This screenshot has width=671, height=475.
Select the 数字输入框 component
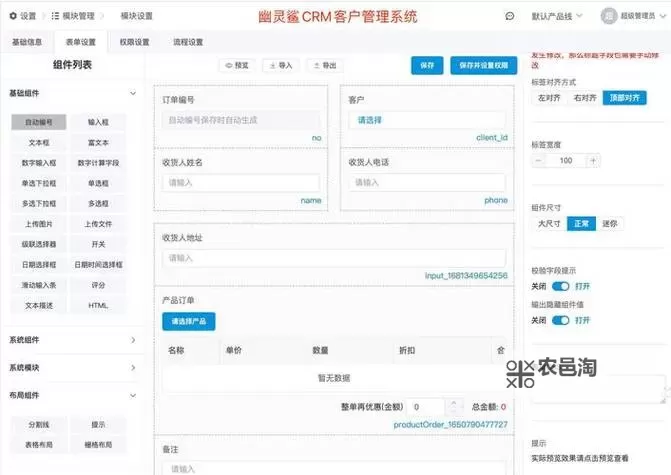(x=39, y=163)
